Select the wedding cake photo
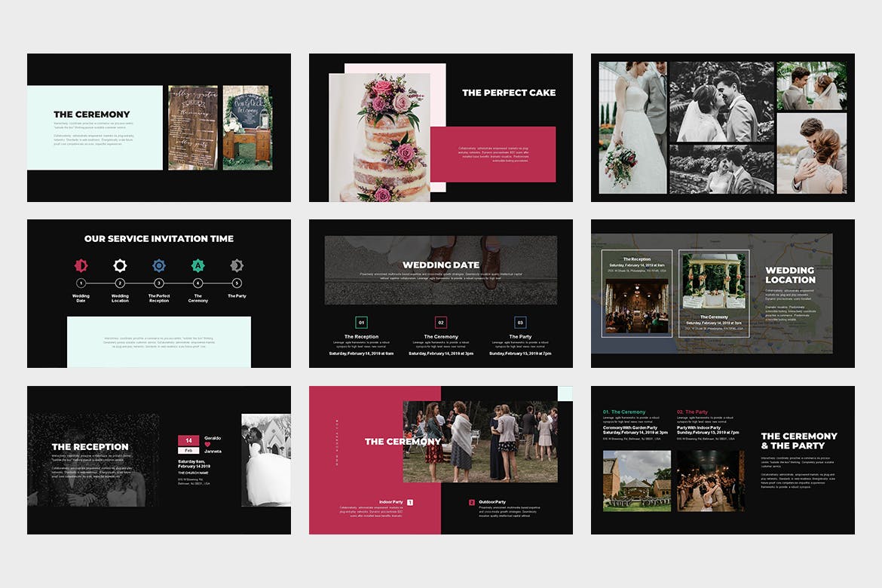The image size is (882, 588). (379, 137)
